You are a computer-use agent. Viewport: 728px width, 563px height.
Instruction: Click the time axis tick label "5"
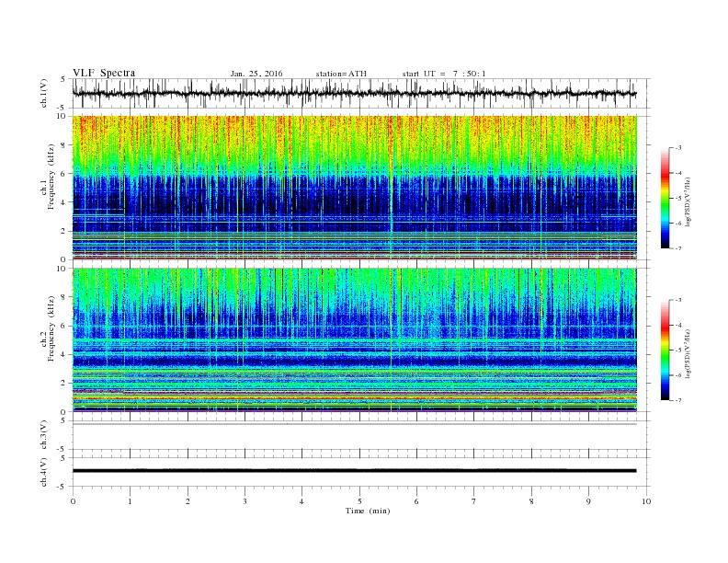click(359, 501)
